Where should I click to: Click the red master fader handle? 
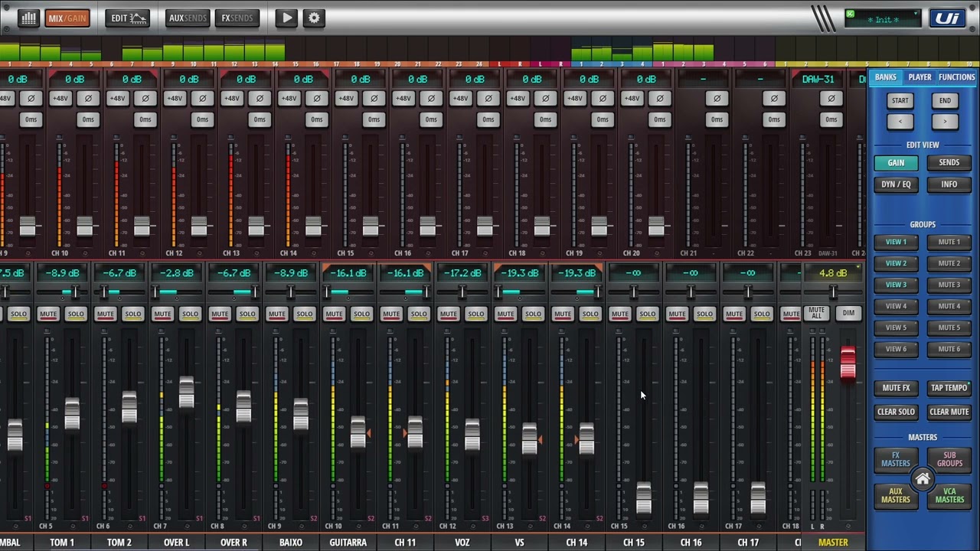click(x=848, y=364)
